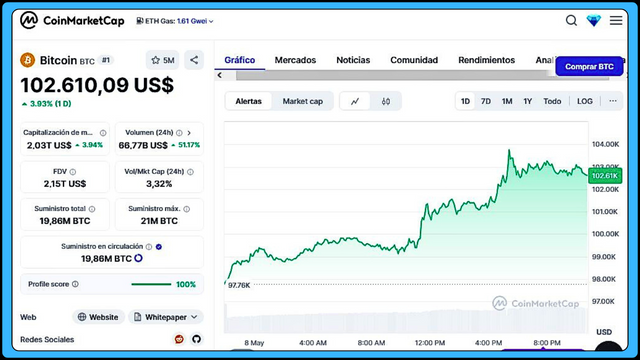Open the chart more options ellipsis

pos(613,101)
